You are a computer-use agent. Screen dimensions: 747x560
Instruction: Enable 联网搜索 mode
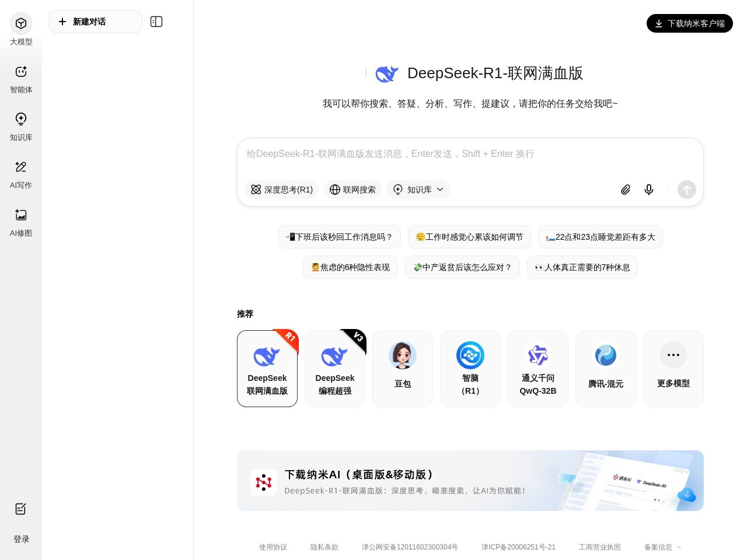click(x=352, y=190)
